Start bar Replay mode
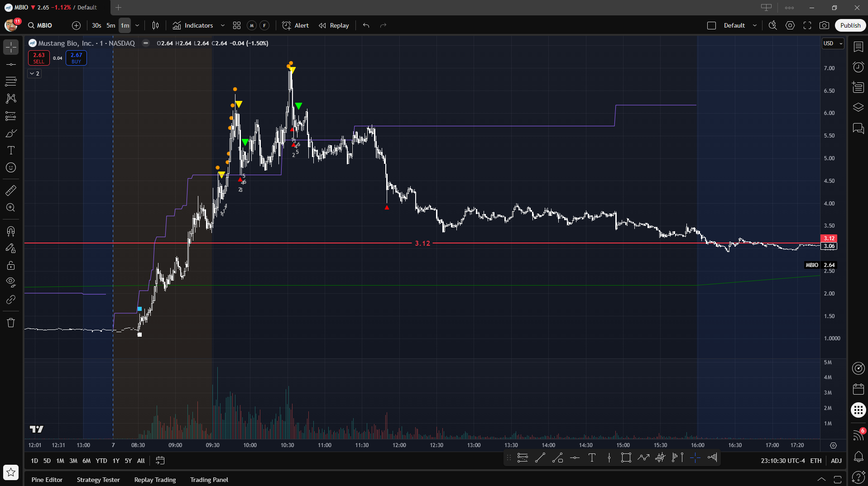Viewport: 868px width, 486px height. 334,25
